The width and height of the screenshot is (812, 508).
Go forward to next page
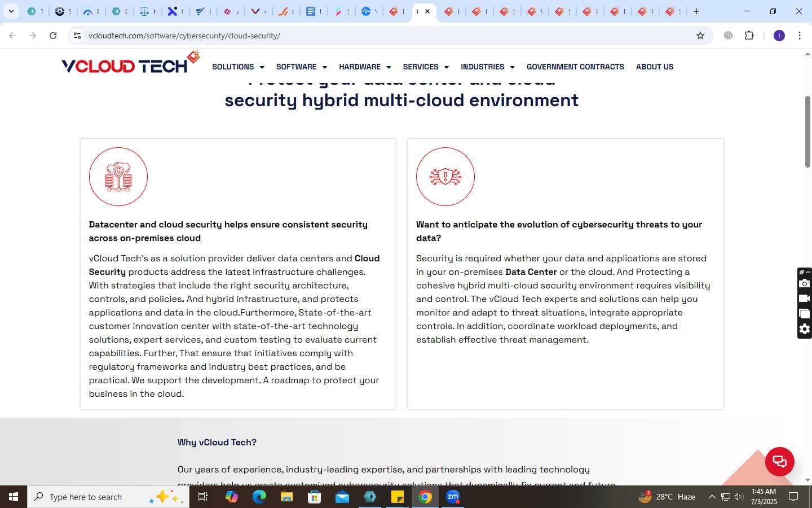tap(33, 36)
